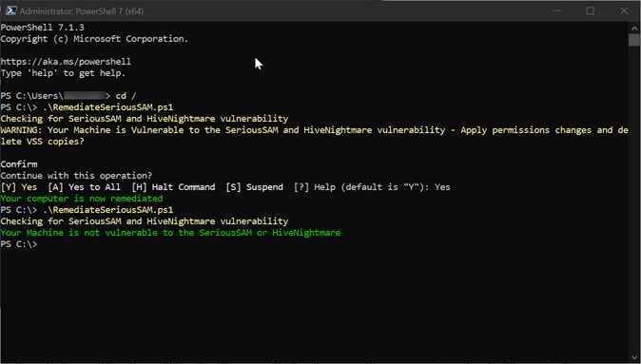
Task: Click the second 'Checking for SeriousSAM' output line
Action: click(145, 221)
